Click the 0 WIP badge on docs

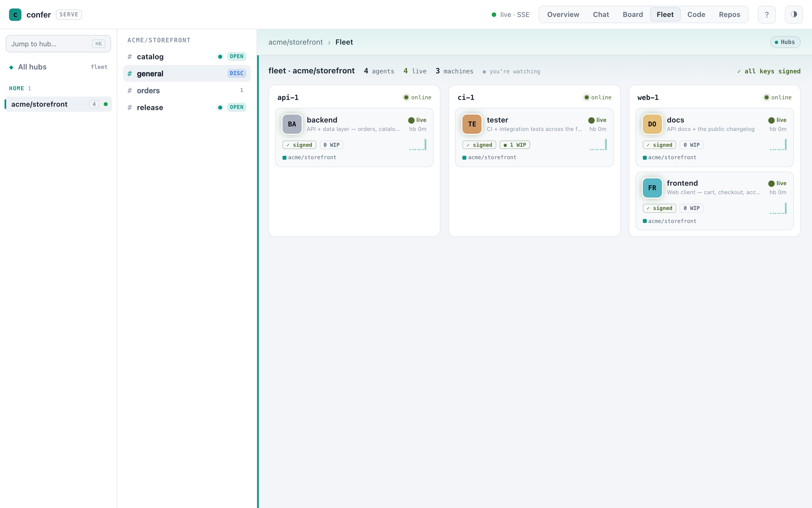[691, 145]
